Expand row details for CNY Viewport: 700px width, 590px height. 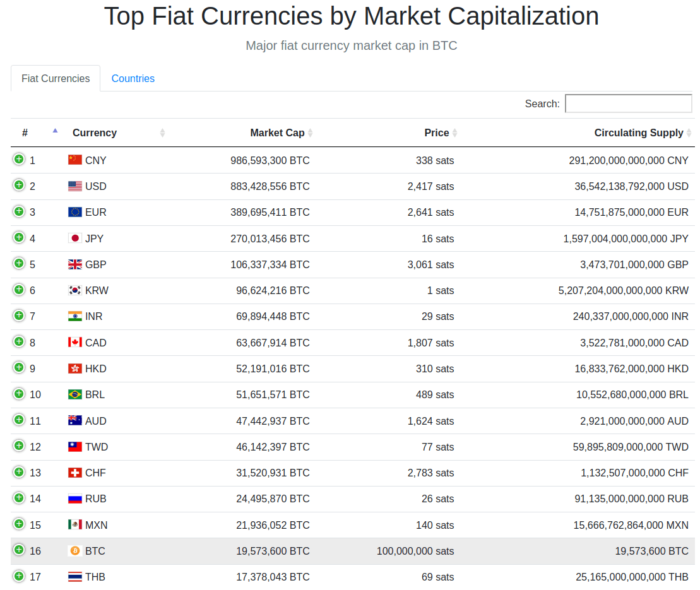coord(19,159)
